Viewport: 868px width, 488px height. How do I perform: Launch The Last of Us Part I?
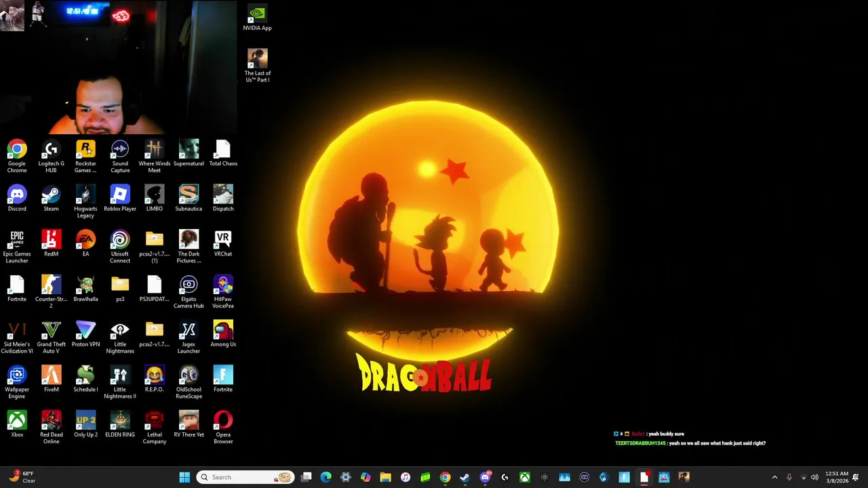(x=257, y=66)
